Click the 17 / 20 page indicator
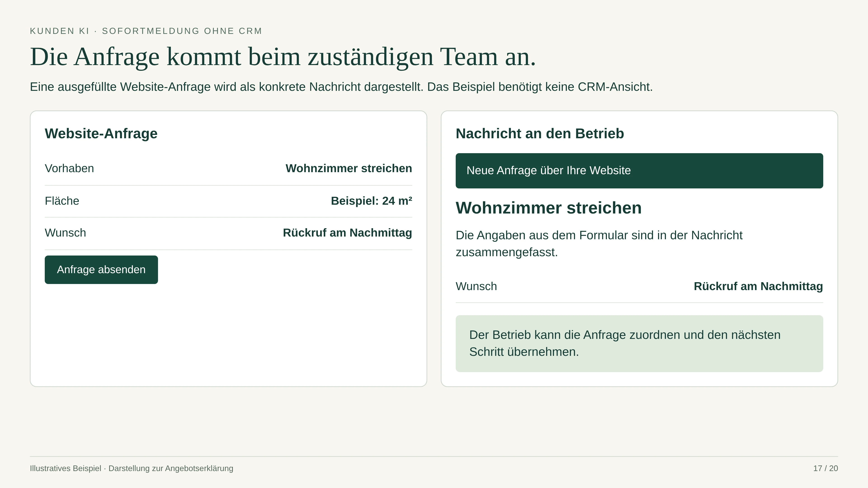The height and width of the screenshot is (488, 868). [x=826, y=469]
